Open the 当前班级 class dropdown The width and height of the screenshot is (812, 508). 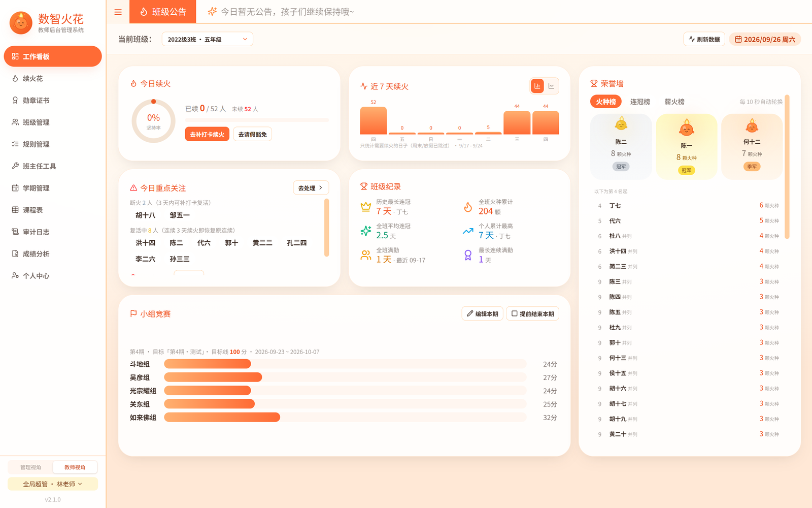coord(207,39)
